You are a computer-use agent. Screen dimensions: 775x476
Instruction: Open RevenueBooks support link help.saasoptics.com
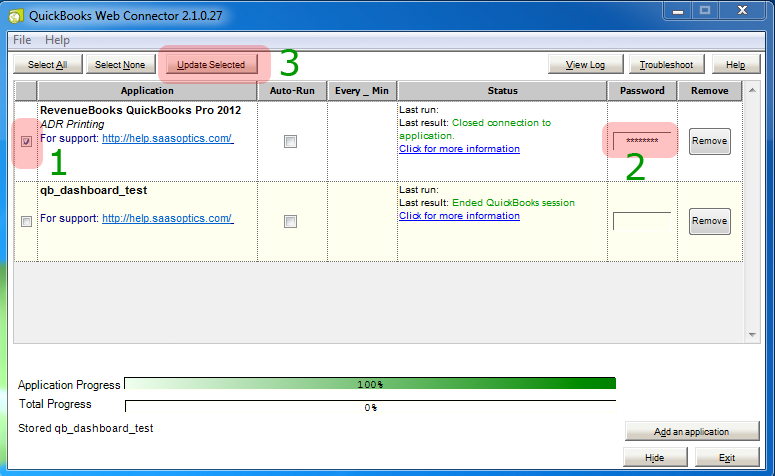pos(168,138)
